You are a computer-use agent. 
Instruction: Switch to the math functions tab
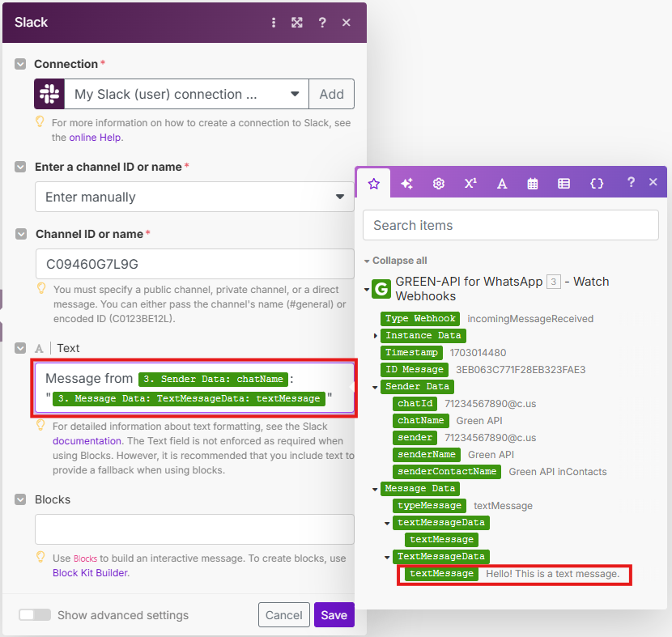(470, 183)
